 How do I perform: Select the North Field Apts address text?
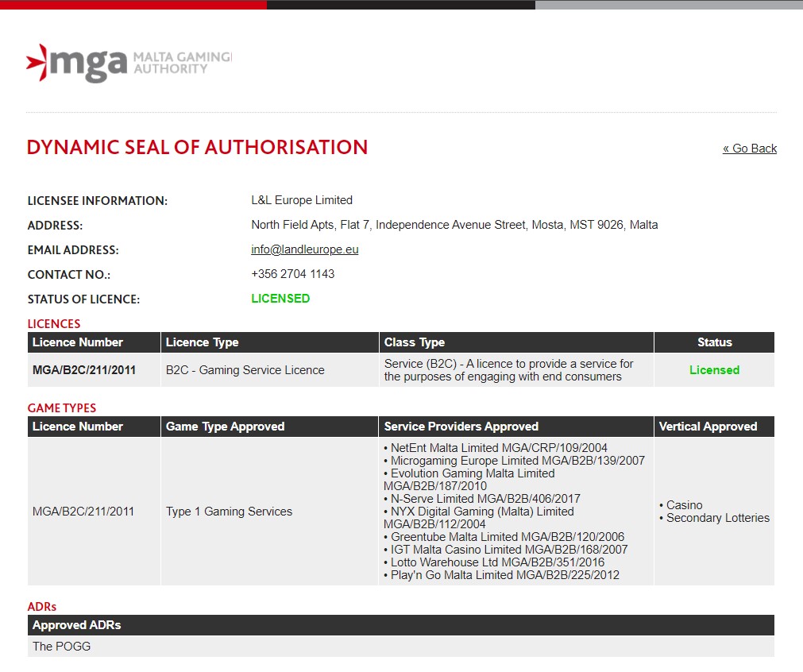pos(454,225)
